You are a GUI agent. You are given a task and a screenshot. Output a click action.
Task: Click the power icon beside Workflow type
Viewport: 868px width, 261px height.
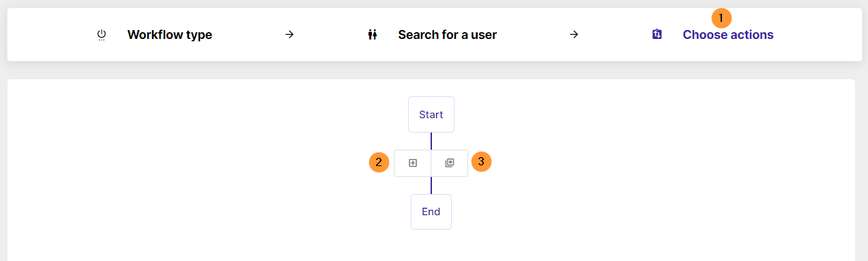coord(102,35)
